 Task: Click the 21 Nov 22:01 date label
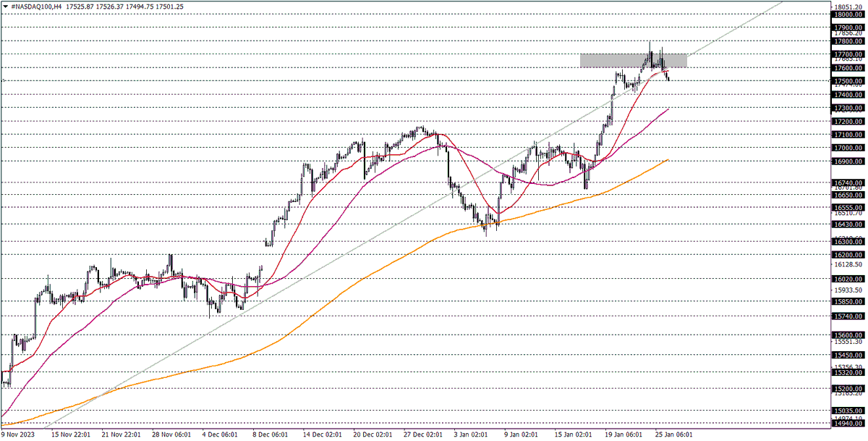point(121,435)
